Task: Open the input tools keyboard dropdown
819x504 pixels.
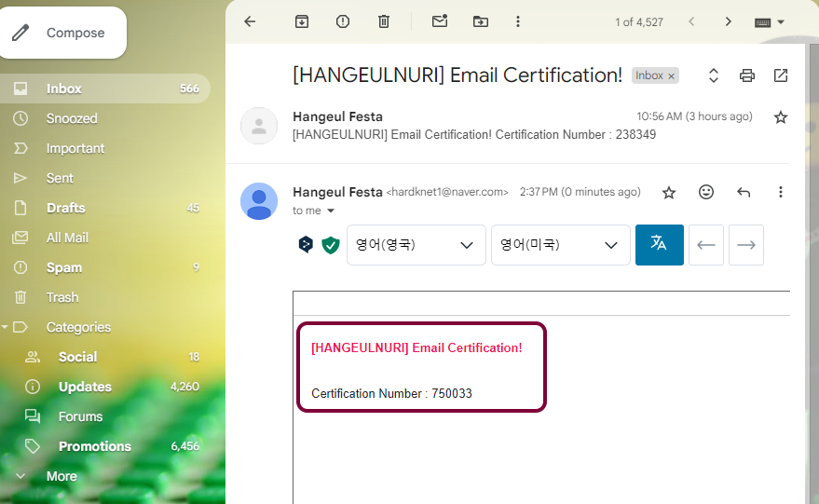Action: pyautogui.click(x=770, y=22)
